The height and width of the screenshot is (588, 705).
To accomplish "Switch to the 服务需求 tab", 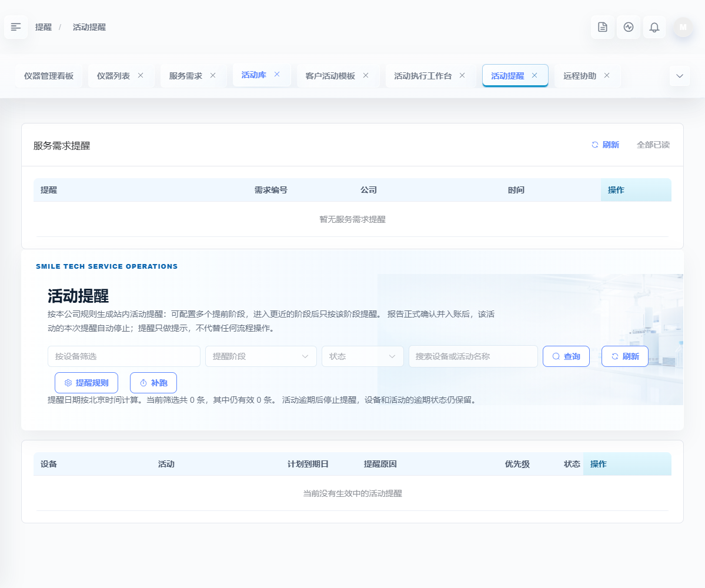I will [185, 75].
